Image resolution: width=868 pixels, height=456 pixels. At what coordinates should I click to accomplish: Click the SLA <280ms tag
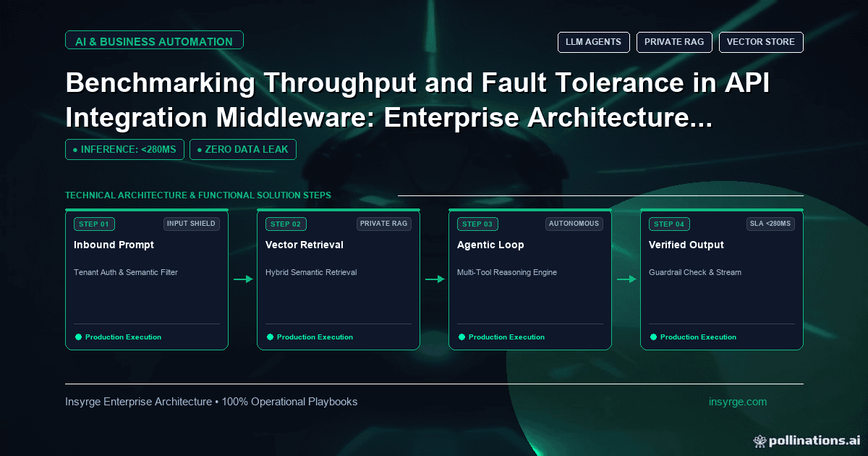(x=770, y=224)
